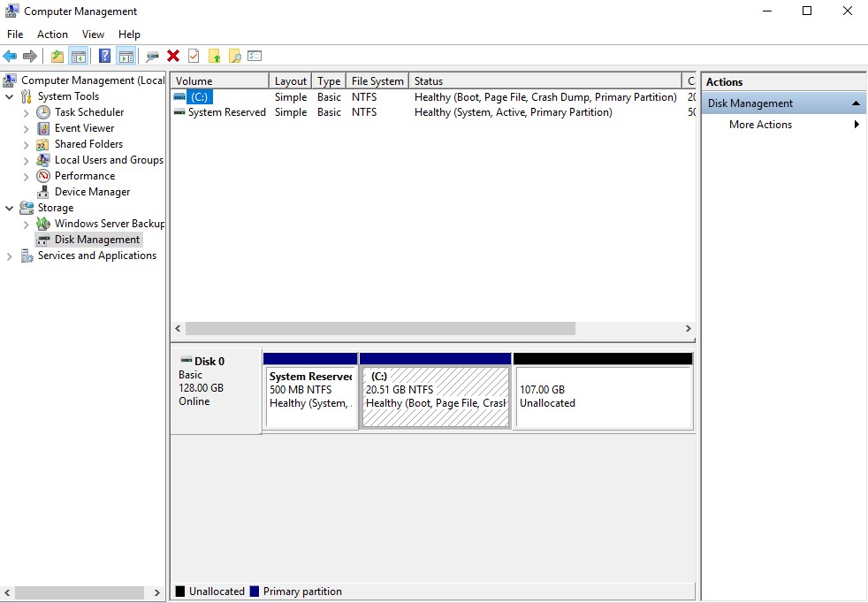Open More Actions in Actions pane
This screenshot has height=603, width=868.
point(760,125)
